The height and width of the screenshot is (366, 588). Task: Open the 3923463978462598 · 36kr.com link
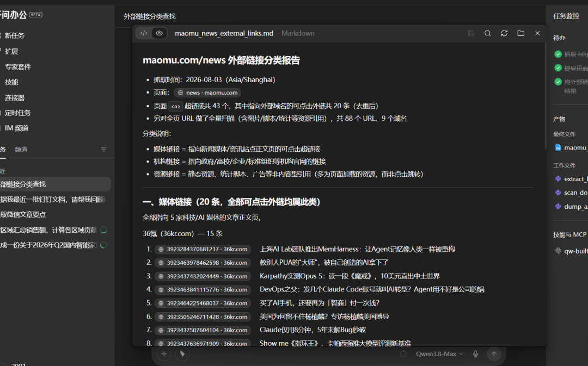203,263
